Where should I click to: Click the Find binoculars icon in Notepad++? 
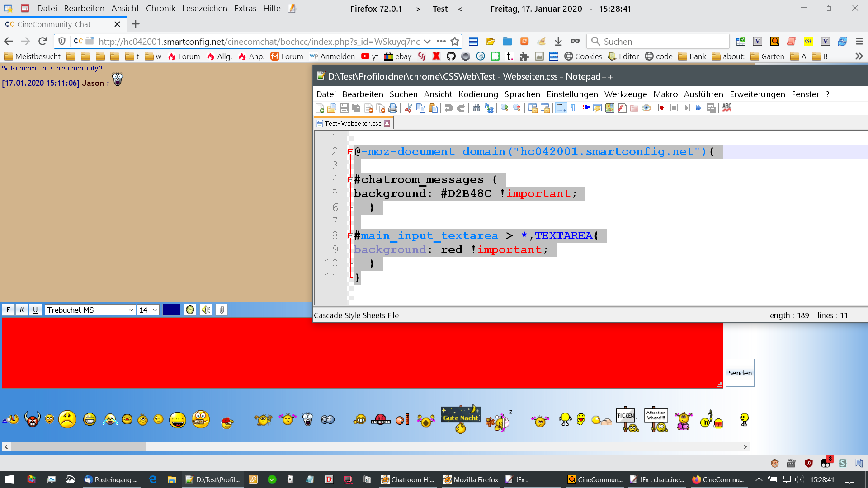476,108
